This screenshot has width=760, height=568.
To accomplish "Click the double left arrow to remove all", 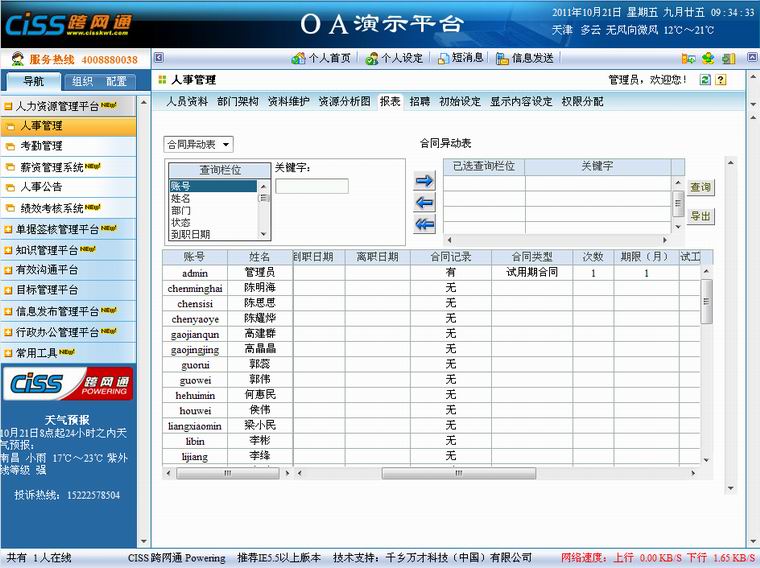I will [425, 224].
